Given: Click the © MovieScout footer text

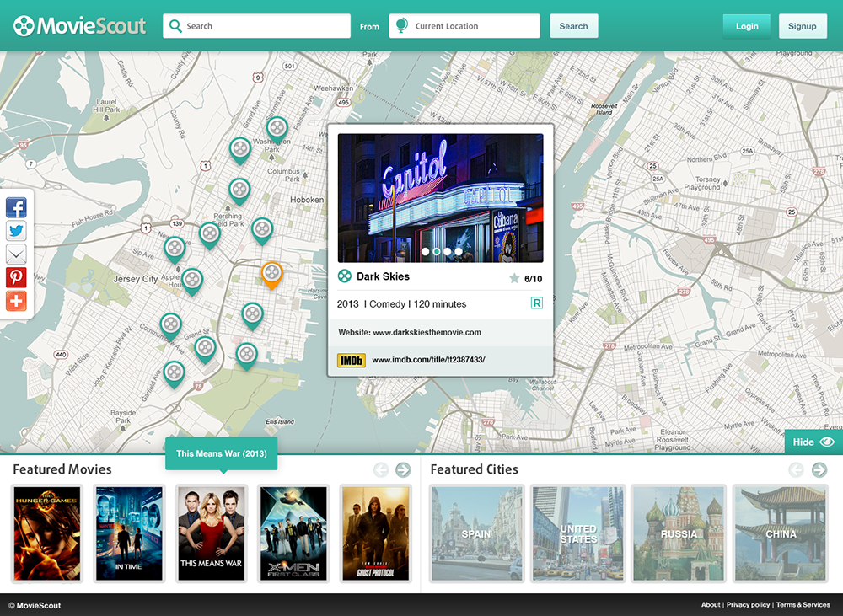Looking at the screenshot, I should [x=35, y=605].
